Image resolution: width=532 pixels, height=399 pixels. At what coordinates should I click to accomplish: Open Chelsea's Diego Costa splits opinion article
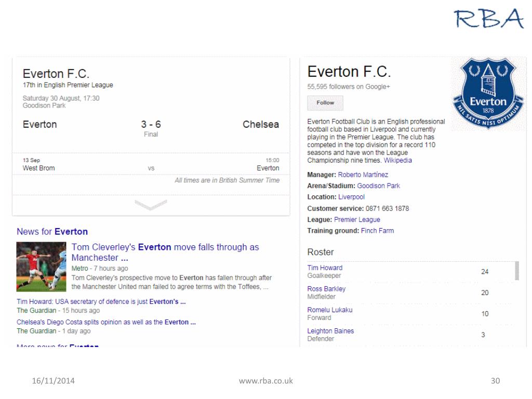[x=106, y=322]
